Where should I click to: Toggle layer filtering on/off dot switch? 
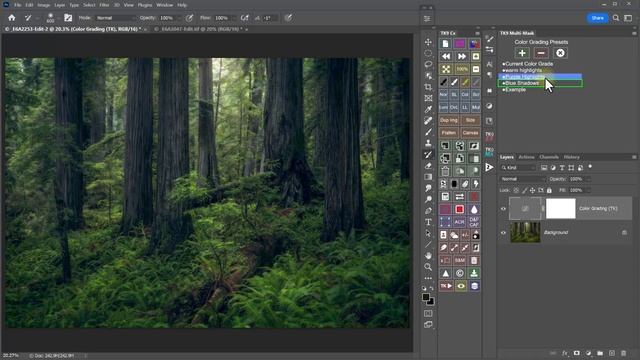pos(590,167)
